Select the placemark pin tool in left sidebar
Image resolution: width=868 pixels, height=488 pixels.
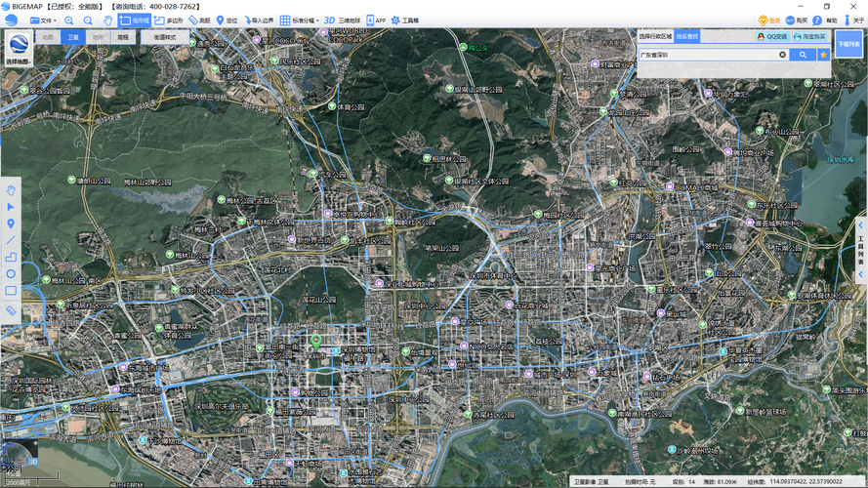tap(11, 224)
